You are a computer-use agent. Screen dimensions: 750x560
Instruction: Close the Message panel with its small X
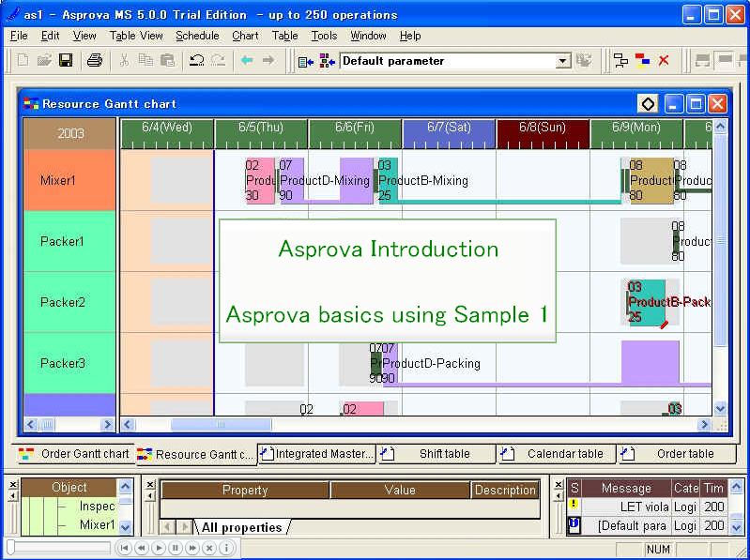pos(559,484)
